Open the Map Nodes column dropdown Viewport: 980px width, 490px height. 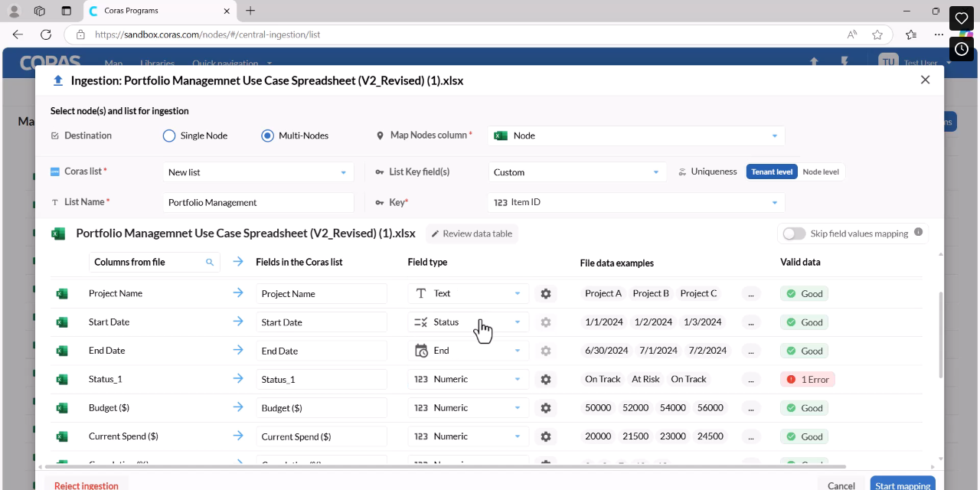pos(636,136)
